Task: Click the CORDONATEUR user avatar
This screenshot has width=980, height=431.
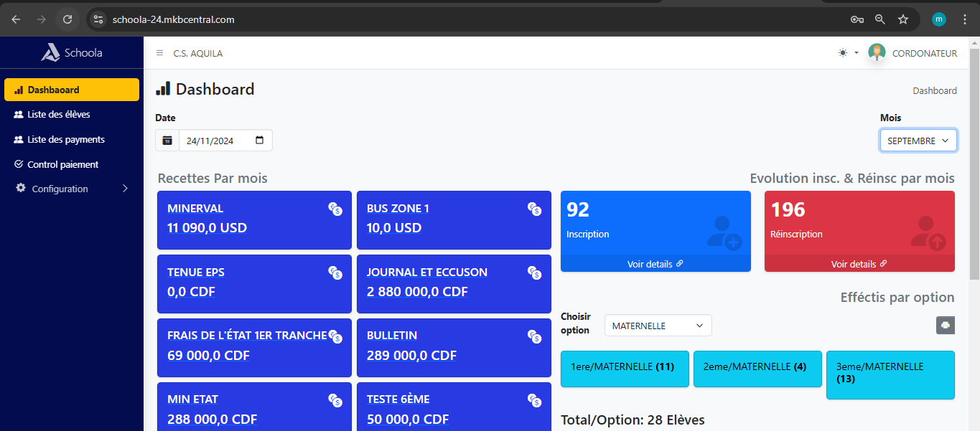Action: (x=877, y=52)
